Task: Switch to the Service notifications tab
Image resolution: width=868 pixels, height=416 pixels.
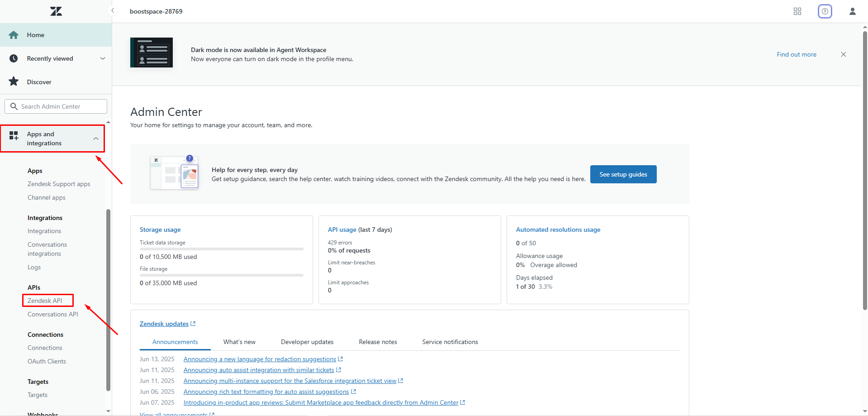Action: (450, 342)
